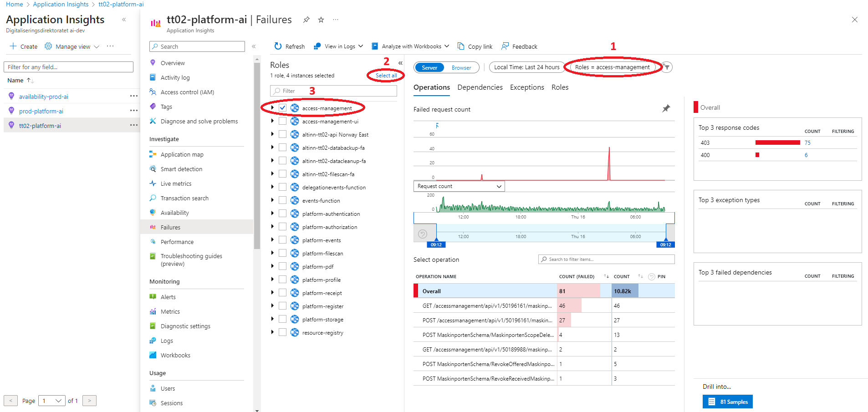Focus the Search to filter items field
Viewport: 868px width, 412px height.
606,259
